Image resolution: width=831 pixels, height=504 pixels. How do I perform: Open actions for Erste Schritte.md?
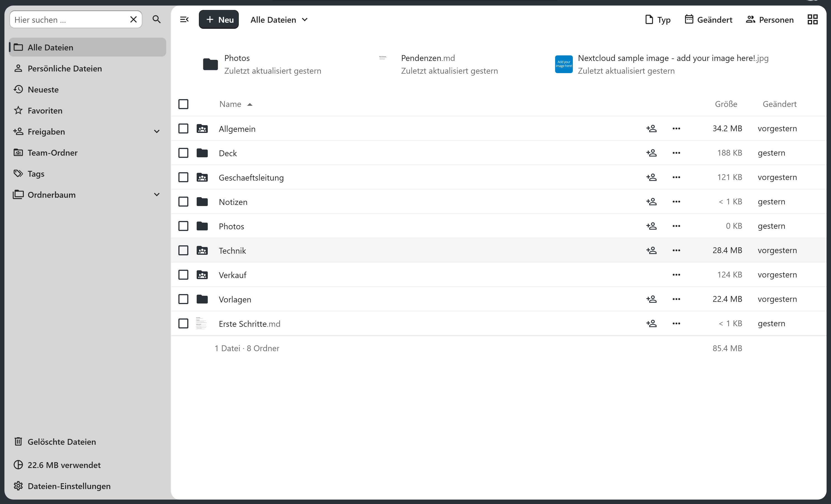[x=676, y=323]
